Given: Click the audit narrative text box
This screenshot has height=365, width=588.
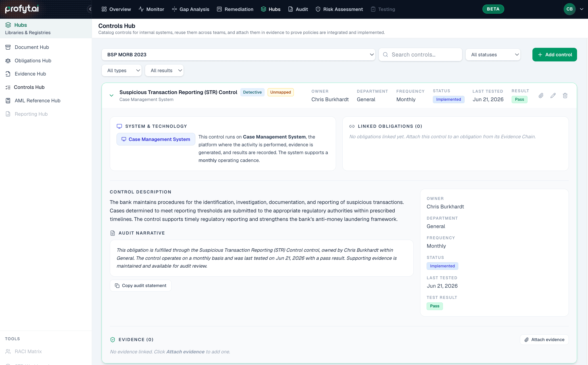Looking at the screenshot, I should (x=262, y=258).
